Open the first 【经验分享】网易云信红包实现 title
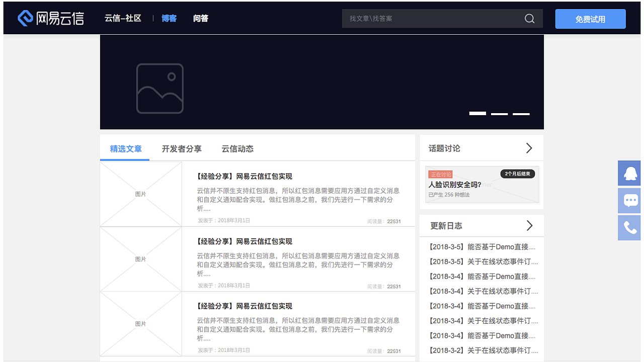Screen dimensions: 644x362 245,176
